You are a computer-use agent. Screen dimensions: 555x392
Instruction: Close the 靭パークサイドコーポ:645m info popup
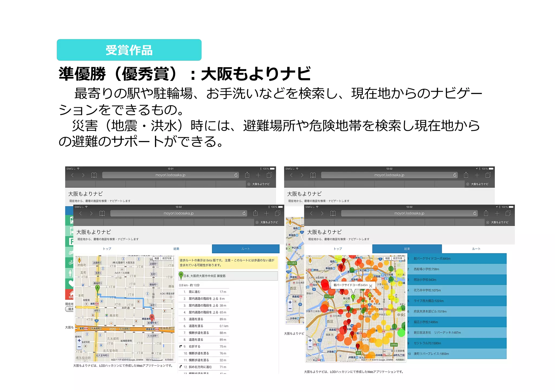(370, 286)
